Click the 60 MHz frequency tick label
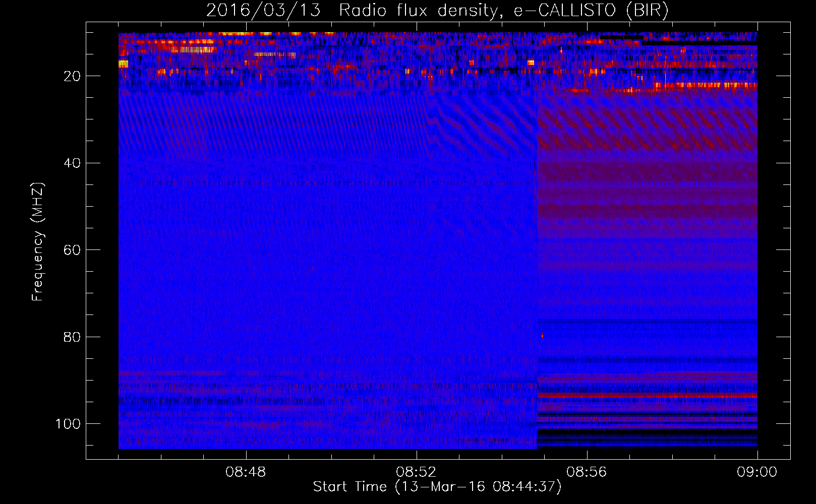 (x=72, y=250)
